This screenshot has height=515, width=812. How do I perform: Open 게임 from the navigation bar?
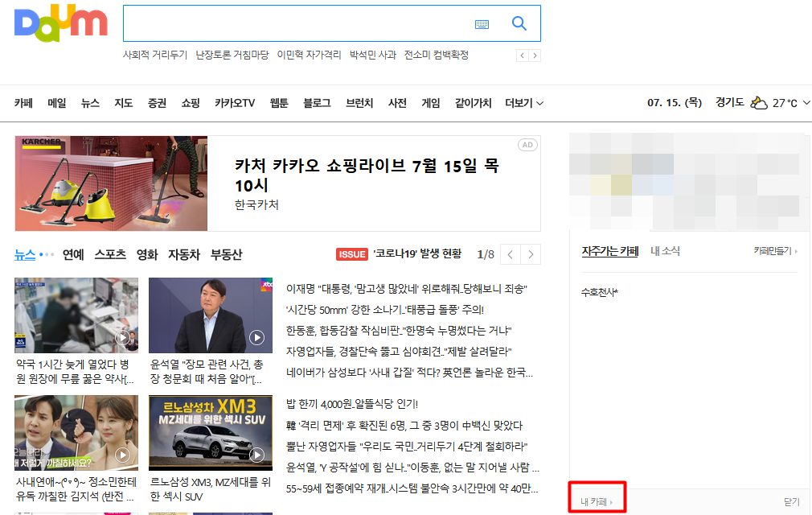coord(431,103)
